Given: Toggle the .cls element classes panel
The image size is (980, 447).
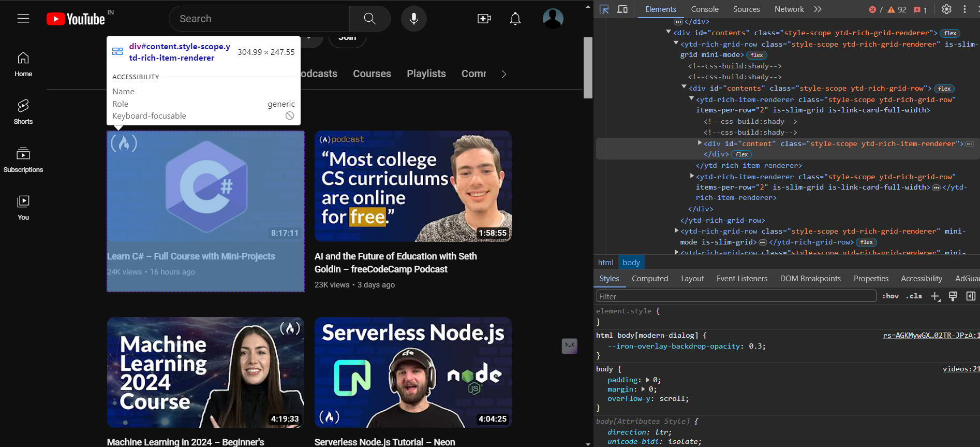Looking at the screenshot, I should coord(914,296).
